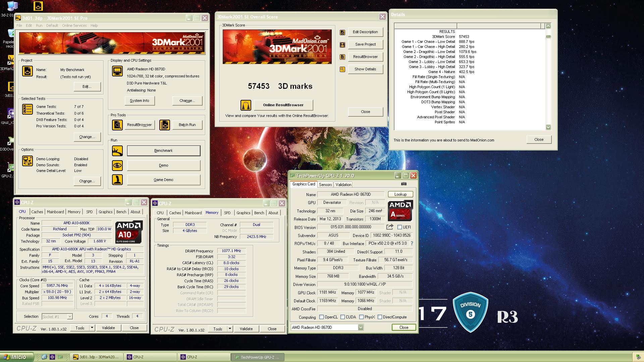
Task: Click the Demo eye icon
Action: click(x=117, y=165)
